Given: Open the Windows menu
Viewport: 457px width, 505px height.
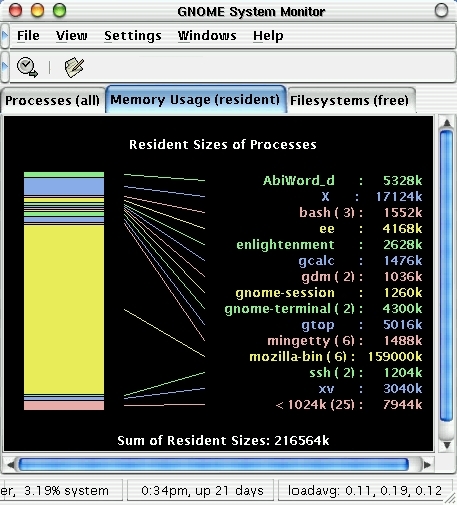Looking at the screenshot, I should (x=207, y=36).
